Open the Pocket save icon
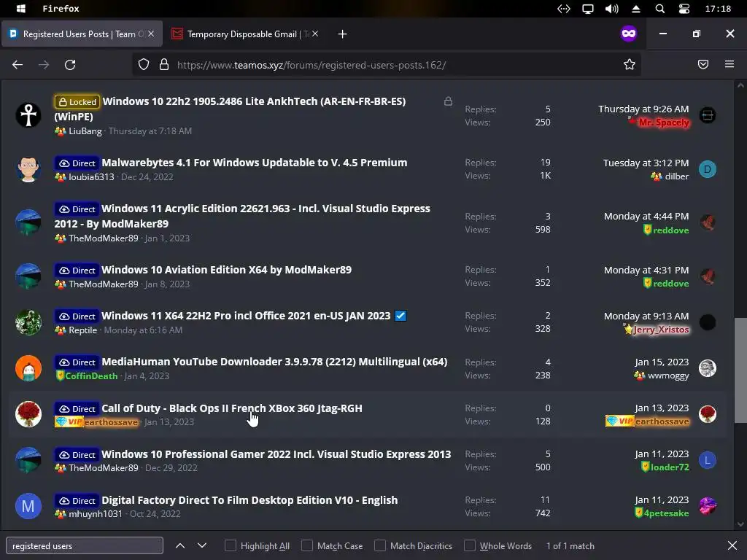 pyautogui.click(x=703, y=64)
